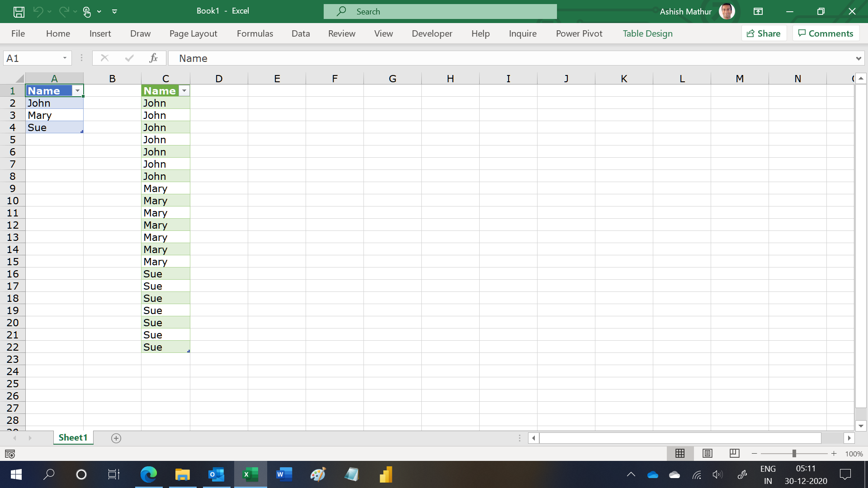The width and height of the screenshot is (868, 488).
Task: Click the Ribbon Display Options icon
Action: click(x=758, y=12)
